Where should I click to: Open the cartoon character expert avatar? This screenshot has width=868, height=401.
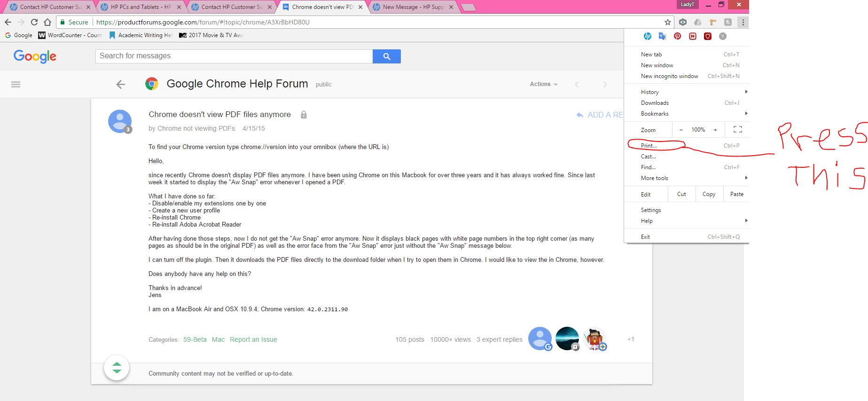click(x=594, y=339)
